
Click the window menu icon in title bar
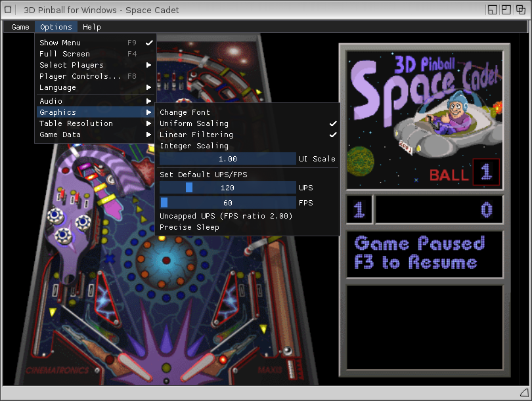point(9,10)
